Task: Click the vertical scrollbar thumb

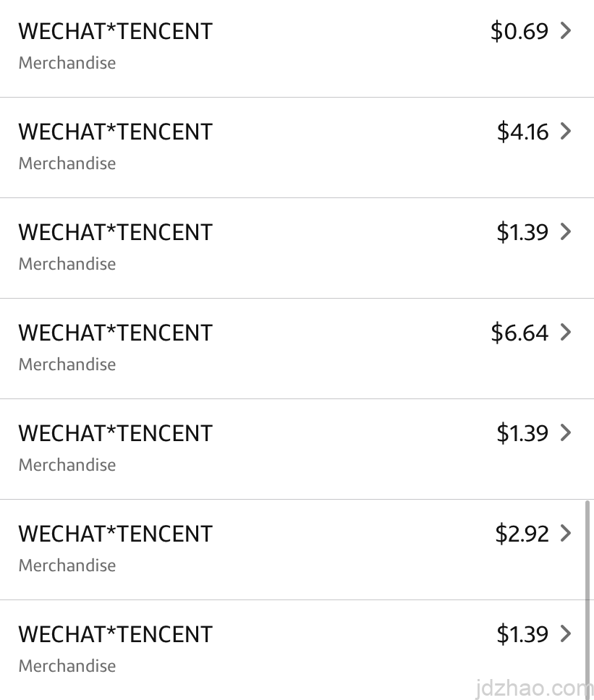Action: [587, 593]
